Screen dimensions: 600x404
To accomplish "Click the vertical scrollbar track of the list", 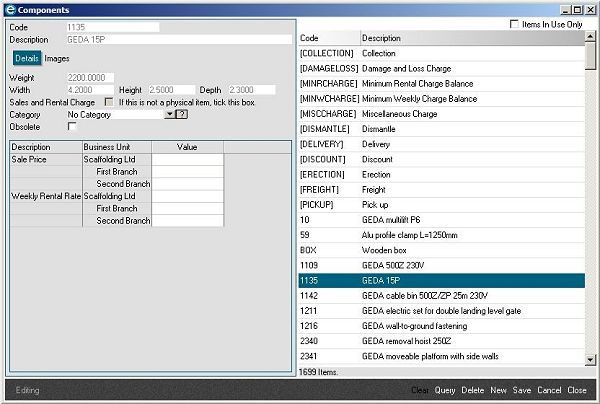I will pyautogui.click(x=591, y=200).
